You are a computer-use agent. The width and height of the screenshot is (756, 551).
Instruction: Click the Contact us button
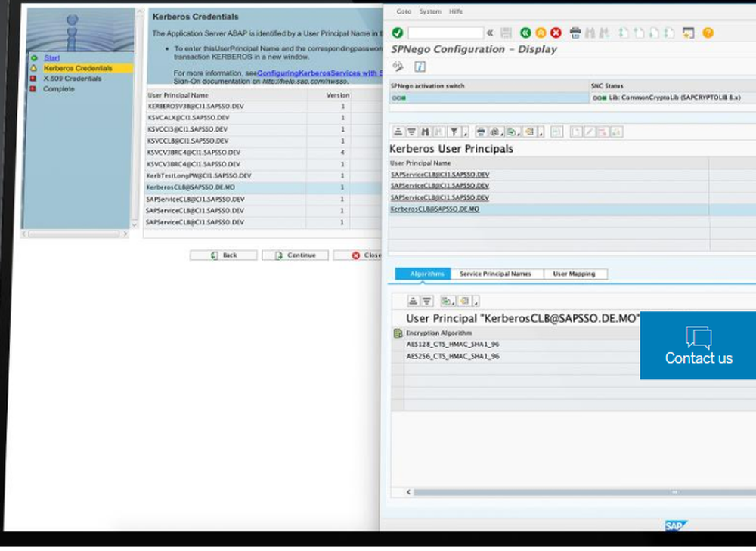click(698, 345)
